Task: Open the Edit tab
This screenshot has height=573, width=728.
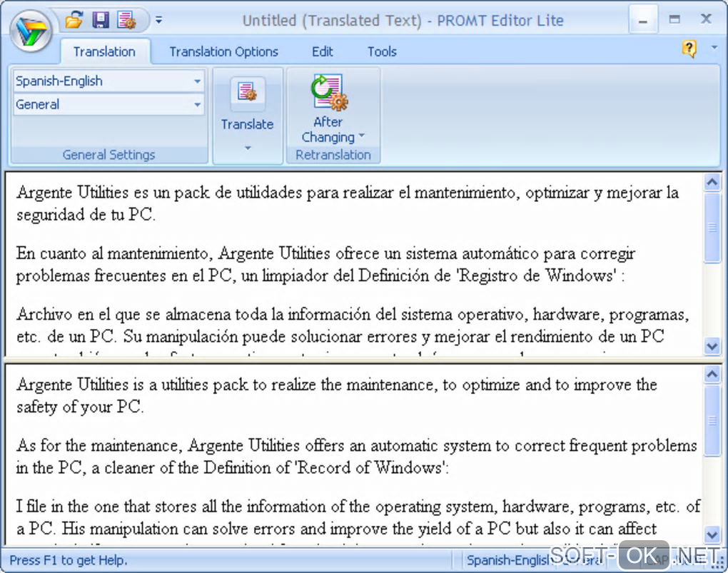Action: [x=322, y=51]
